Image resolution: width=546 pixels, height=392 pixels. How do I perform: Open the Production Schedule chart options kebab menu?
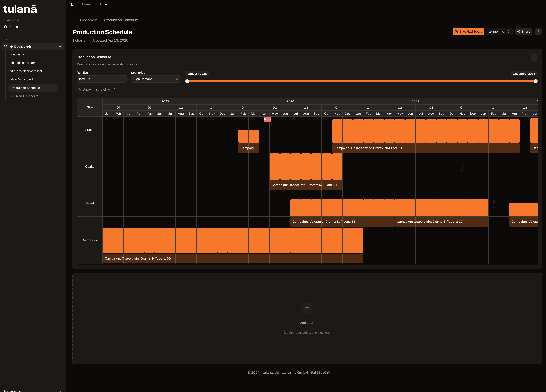pos(534,57)
